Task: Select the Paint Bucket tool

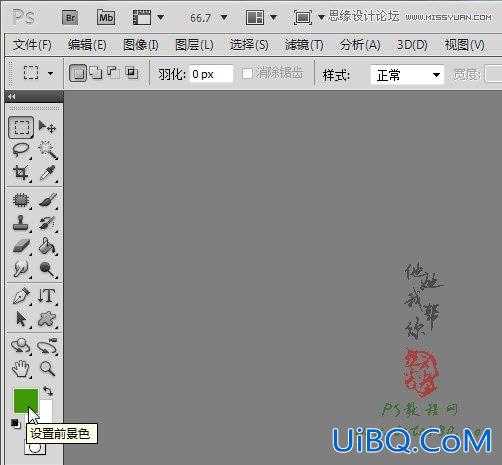Action: (47, 246)
